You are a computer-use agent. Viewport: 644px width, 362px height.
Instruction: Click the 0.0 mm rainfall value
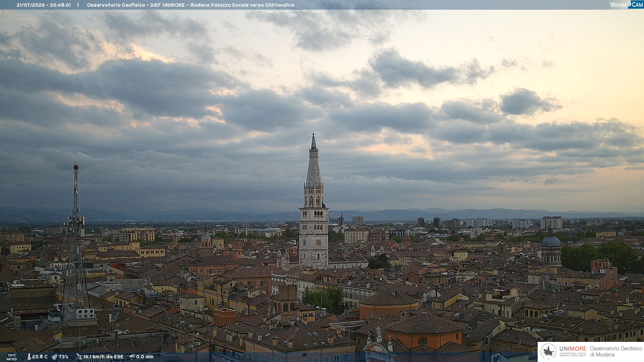click(145, 357)
